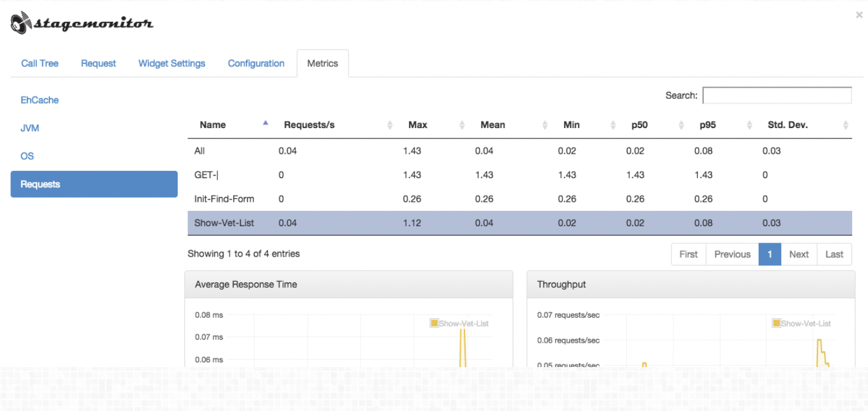868x411 pixels.
Task: Sort by Std. Dev. column sort icon
Action: [845, 125]
